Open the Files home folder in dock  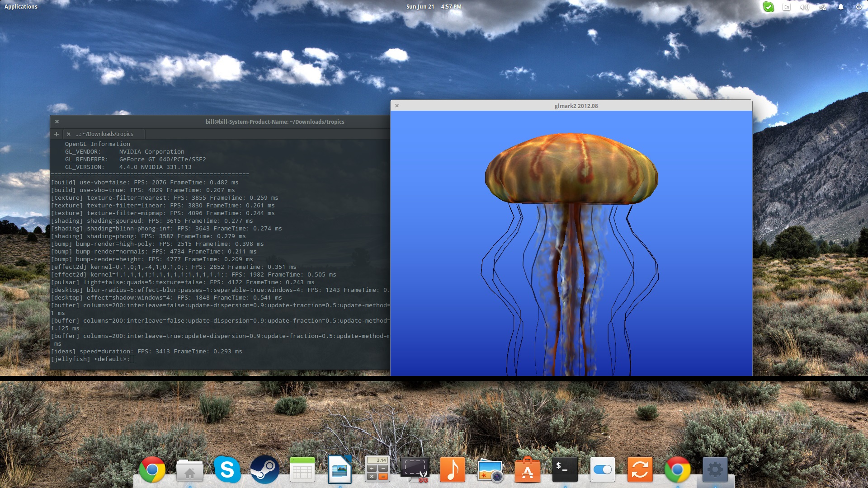189,470
